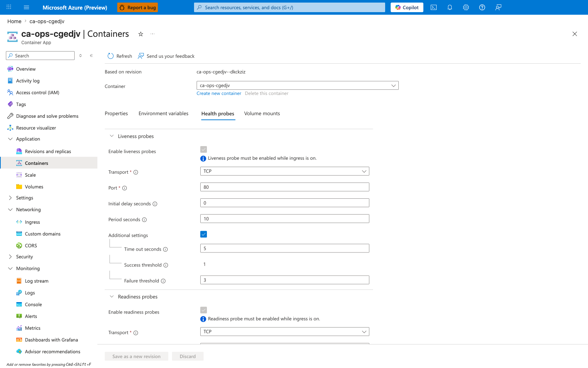Open Copilot from the top bar
The height and width of the screenshot is (368, 588).
tap(407, 7)
